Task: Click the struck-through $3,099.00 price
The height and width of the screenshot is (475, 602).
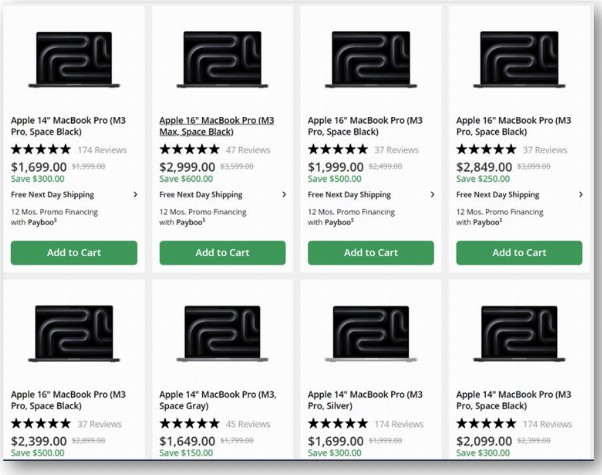Action: click(x=534, y=166)
